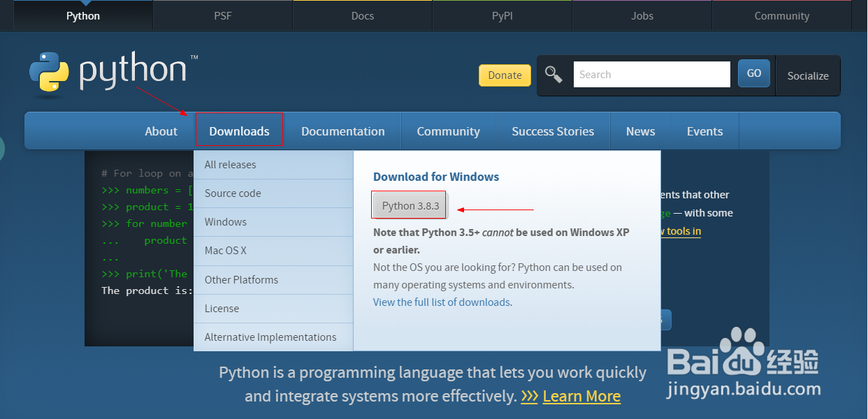Switch to the PyPI top tab
Image resolution: width=868 pixels, height=419 pixels.
click(502, 15)
